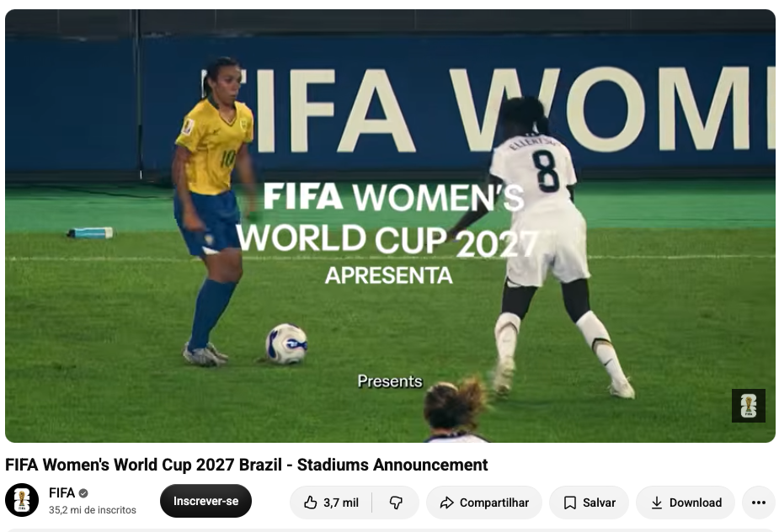This screenshot has height=532, width=779.
Task: Select the Compartilhar text label
Action: [494, 503]
